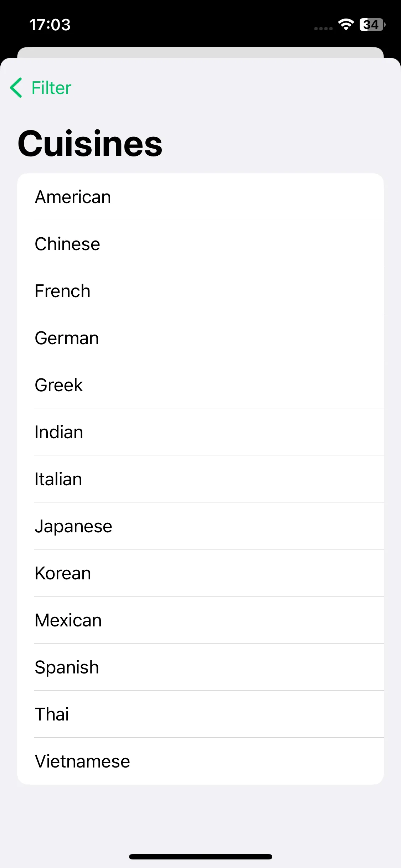Tap the Cuisines page title

(x=90, y=143)
